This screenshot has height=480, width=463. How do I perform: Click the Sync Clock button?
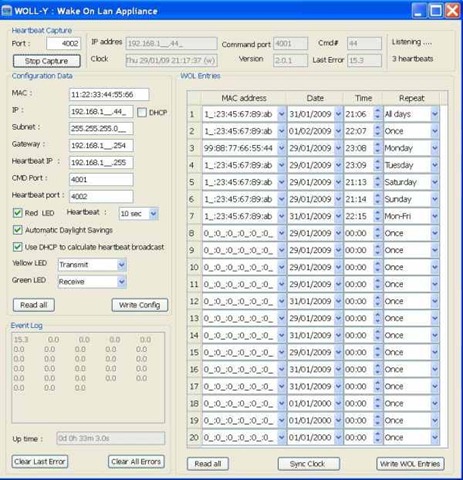coord(309,464)
